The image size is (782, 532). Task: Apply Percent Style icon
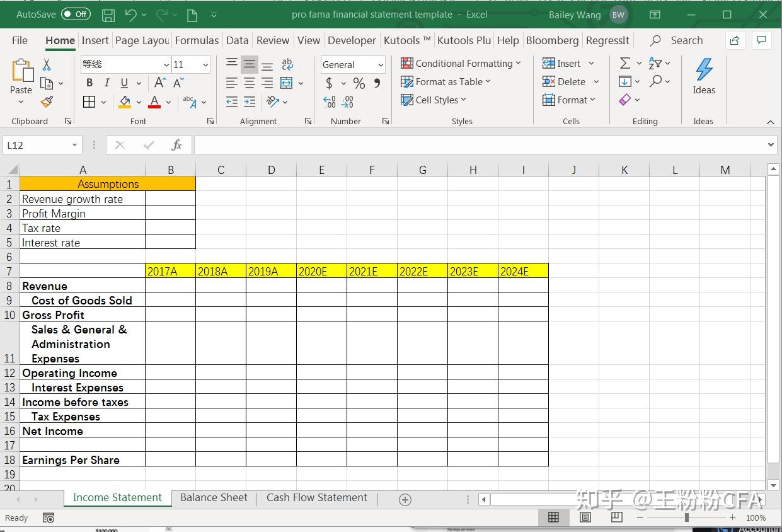point(359,83)
